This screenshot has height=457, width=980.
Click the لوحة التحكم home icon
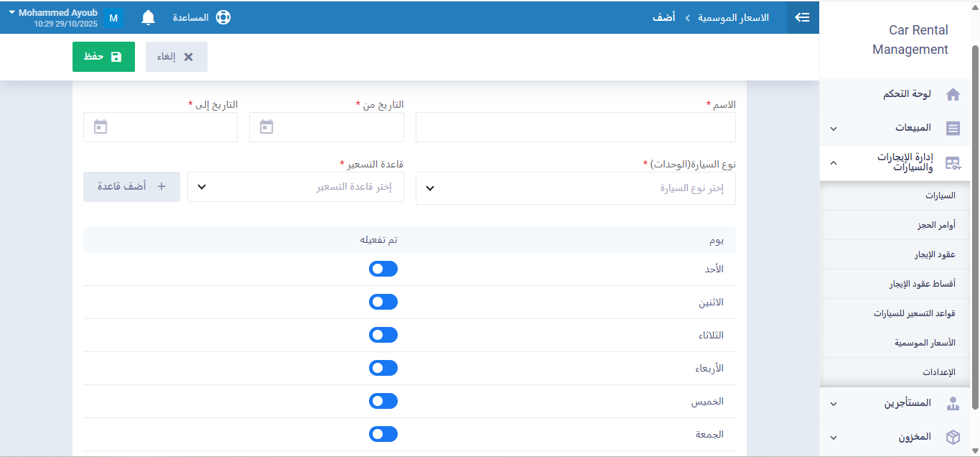(x=953, y=94)
